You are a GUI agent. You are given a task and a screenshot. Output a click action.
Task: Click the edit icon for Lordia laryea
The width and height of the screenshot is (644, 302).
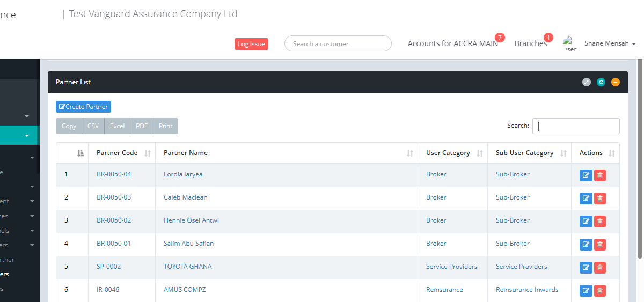coord(586,175)
